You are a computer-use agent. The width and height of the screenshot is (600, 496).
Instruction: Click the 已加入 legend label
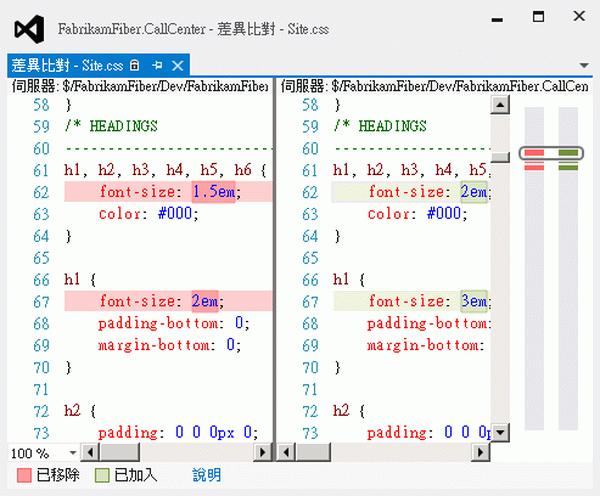coord(136,475)
